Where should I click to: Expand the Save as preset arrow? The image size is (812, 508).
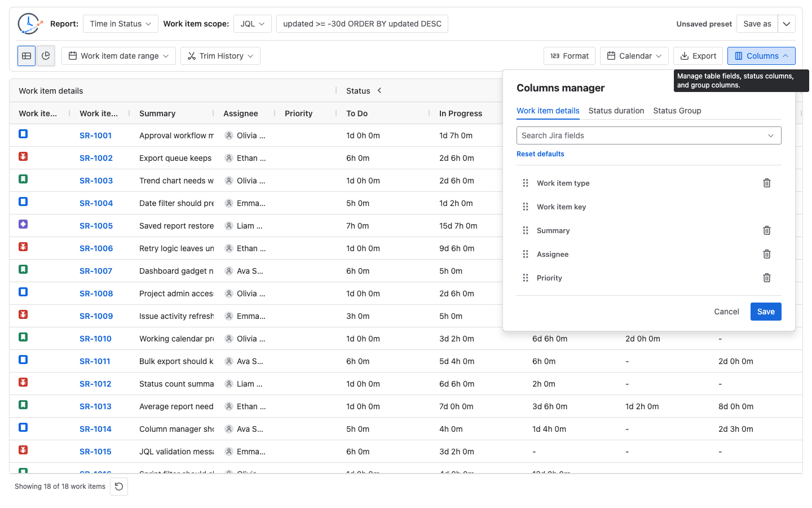(x=787, y=24)
